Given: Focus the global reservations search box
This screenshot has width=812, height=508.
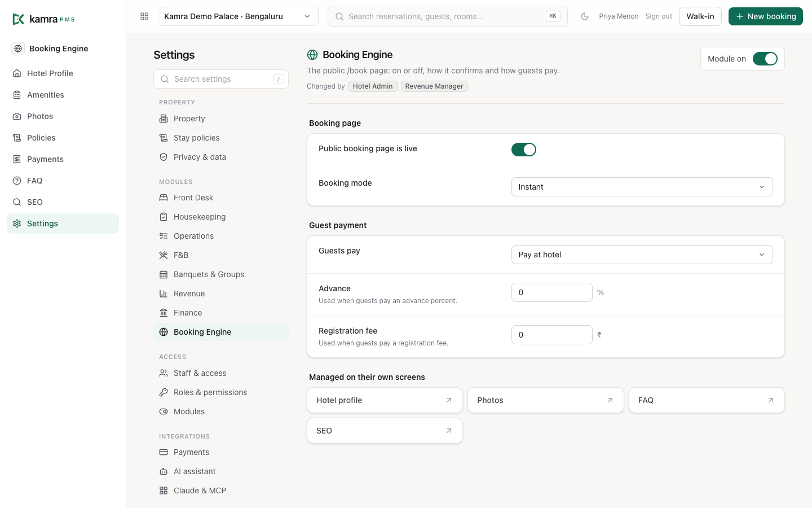Looking at the screenshot, I should (x=448, y=16).
